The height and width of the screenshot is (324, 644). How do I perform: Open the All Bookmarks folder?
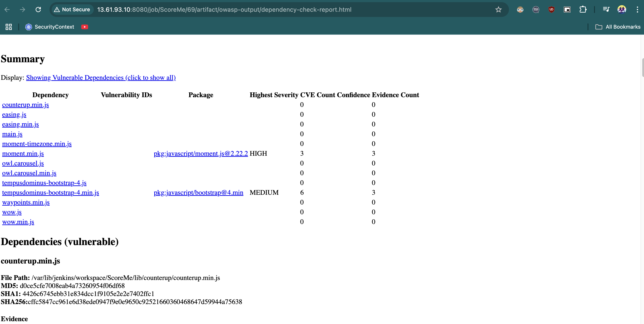click(x=618, y=27)
